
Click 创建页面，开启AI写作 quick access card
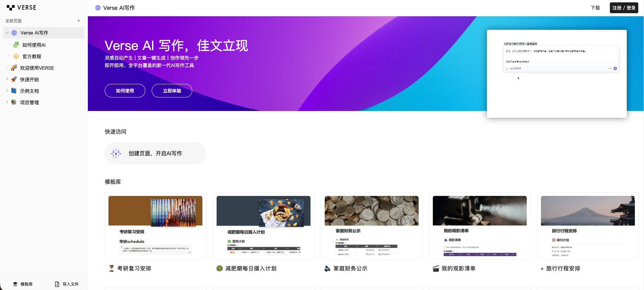point(155,153)
